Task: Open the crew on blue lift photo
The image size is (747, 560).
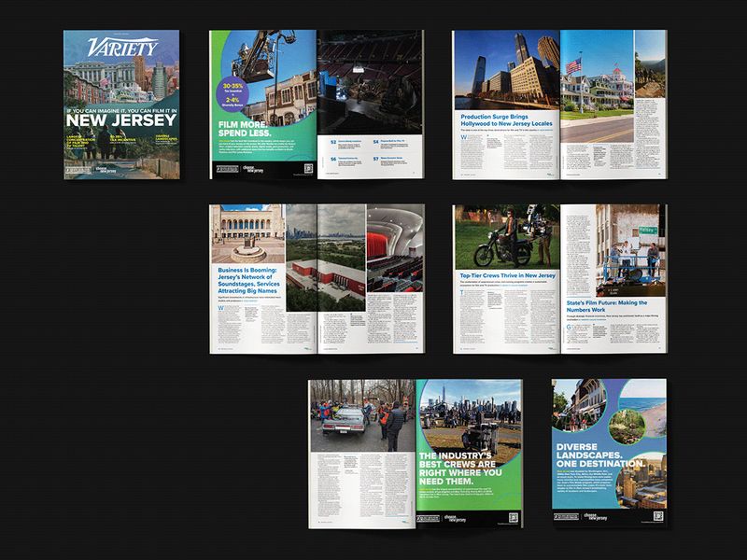Action: pos(630,250)
